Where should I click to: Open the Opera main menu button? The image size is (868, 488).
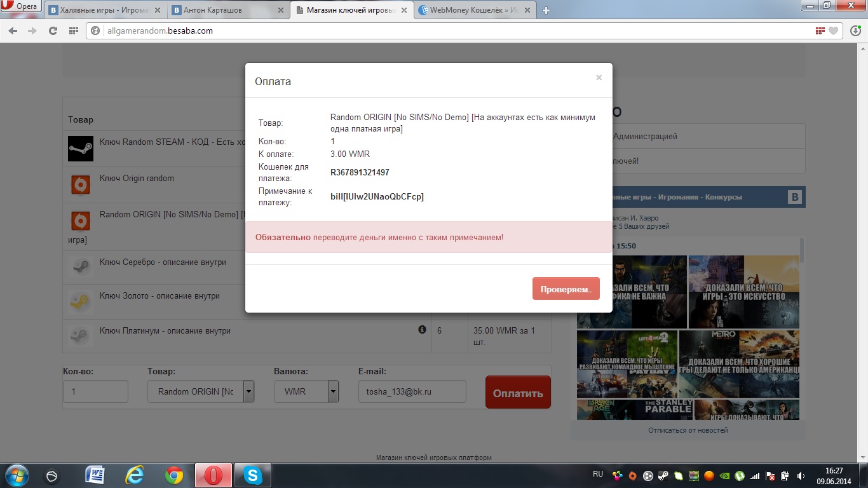21,6
